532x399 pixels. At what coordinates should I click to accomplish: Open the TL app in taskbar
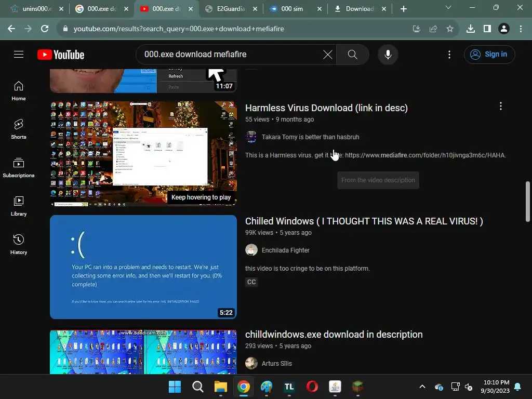point(289,387)
